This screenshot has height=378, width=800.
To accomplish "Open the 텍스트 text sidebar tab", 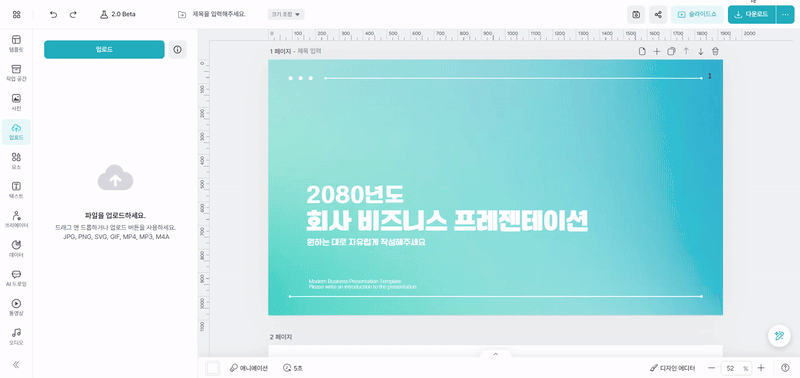I will 16,190.
